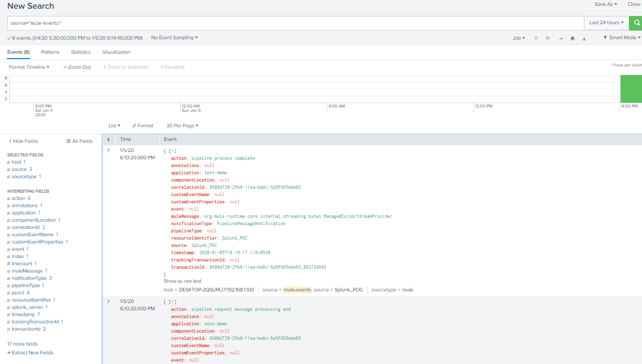
Task: Hide the fields sidebar
Action: coord(23,141)
